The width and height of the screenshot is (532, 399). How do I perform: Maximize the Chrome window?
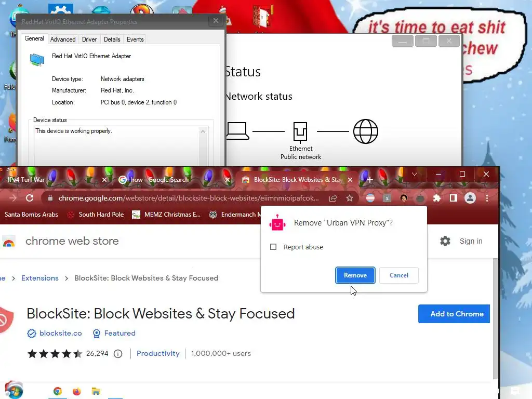click(x=462, y=174)
